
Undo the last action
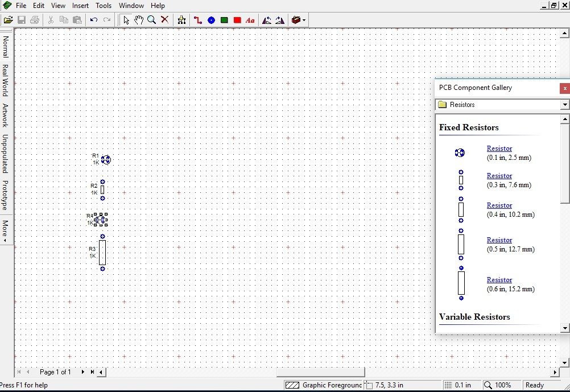(94, 20)
